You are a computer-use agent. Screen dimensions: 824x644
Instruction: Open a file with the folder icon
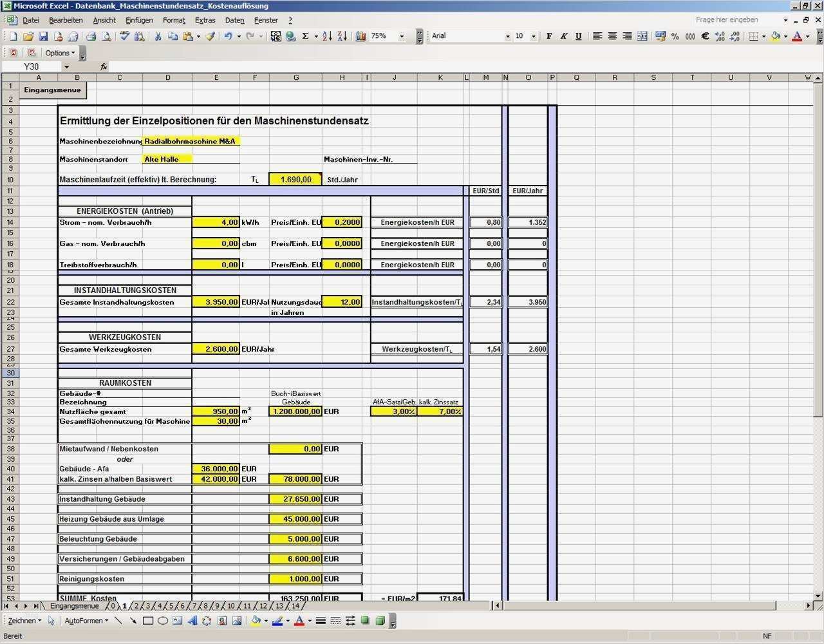28,37
